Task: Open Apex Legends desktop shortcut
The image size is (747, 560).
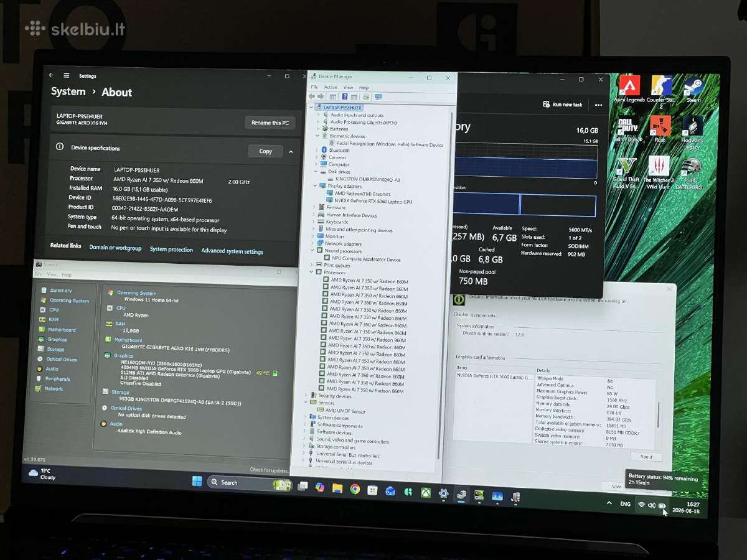Action: (x=629, y=88)
